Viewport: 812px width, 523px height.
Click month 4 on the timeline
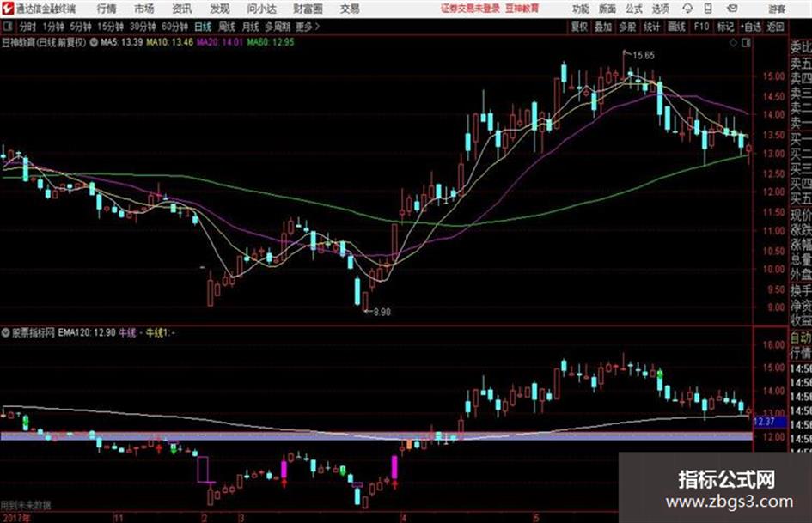coord(404,517)
